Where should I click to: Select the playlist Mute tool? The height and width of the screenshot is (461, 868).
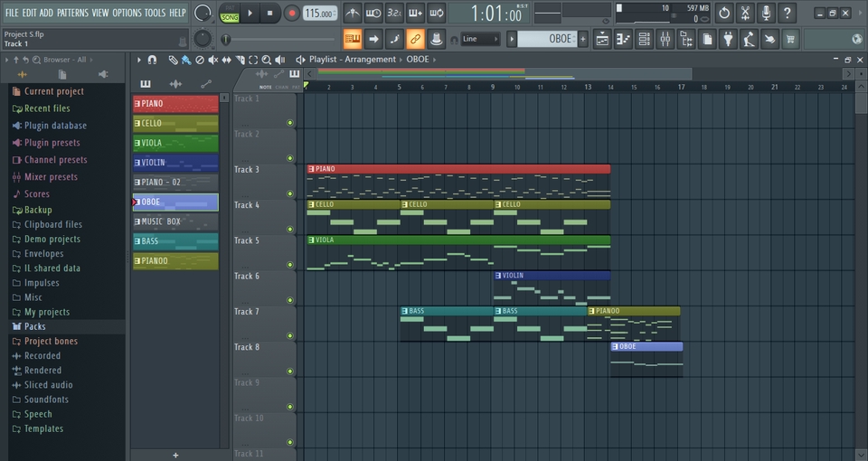(x=213, y=60)
